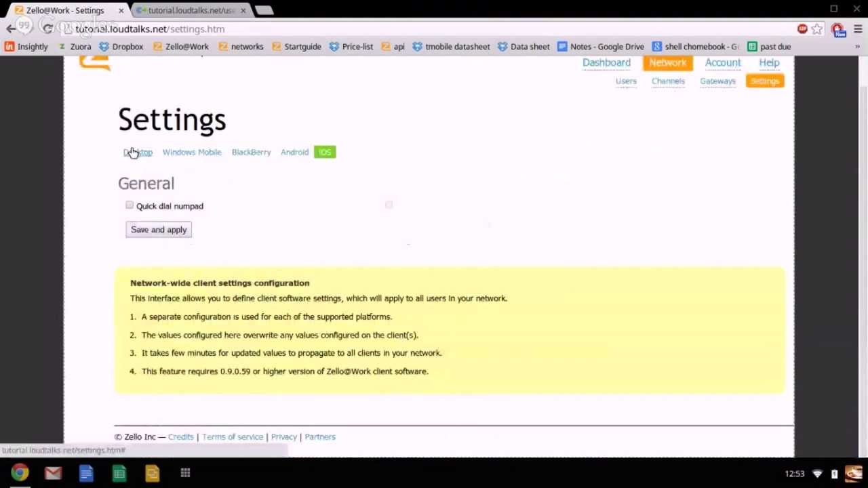Screen dimensions: 868x488
Task: Open Account in top navigation
Action: coord(723,62)
